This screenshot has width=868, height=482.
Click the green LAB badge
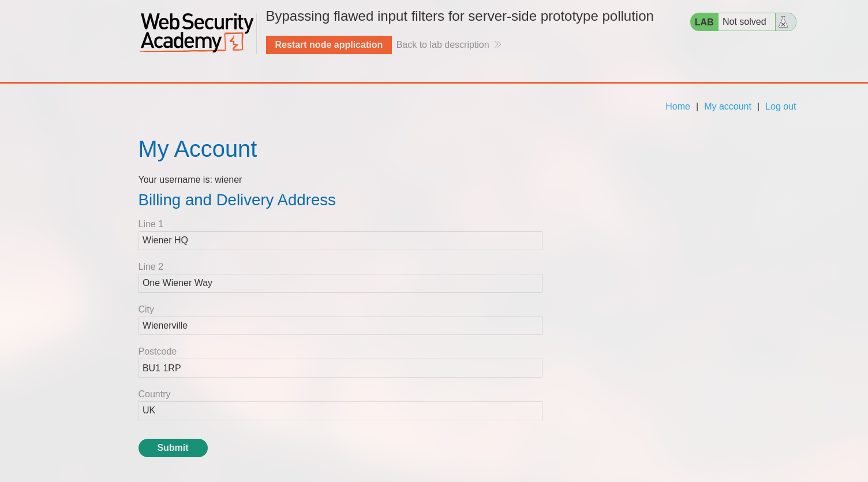click(x=704, y=22)
